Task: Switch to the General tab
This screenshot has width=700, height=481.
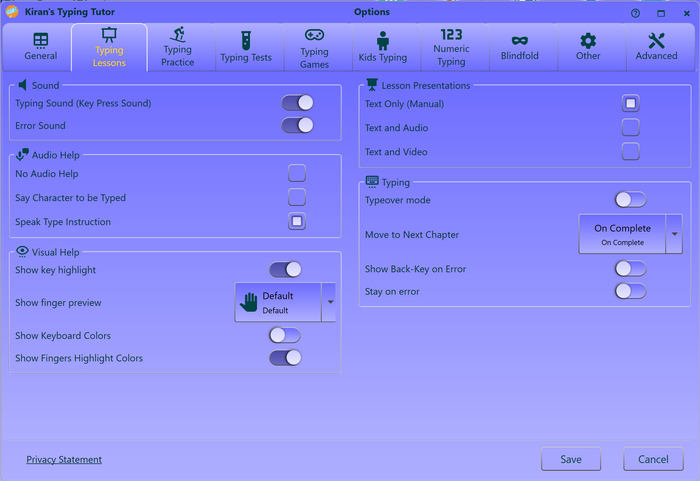Action: (x=37, y=47)
